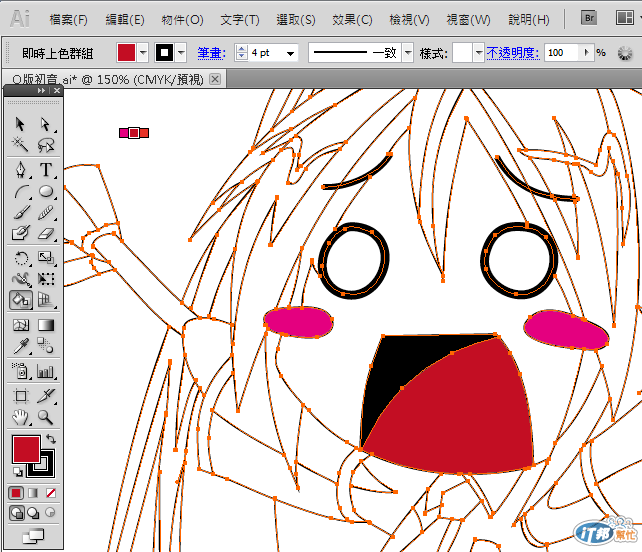Click the red fill swatch in control bar
The height and width of the screenshot is (552, 642).
click(x=126, y=53)
